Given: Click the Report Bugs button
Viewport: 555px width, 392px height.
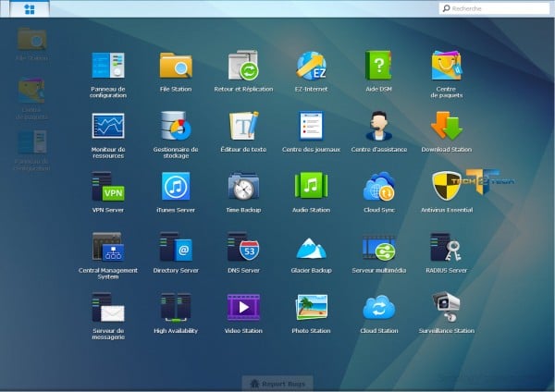Looking at the screenshot, I should pyautogui.click(x=277, y=383).
